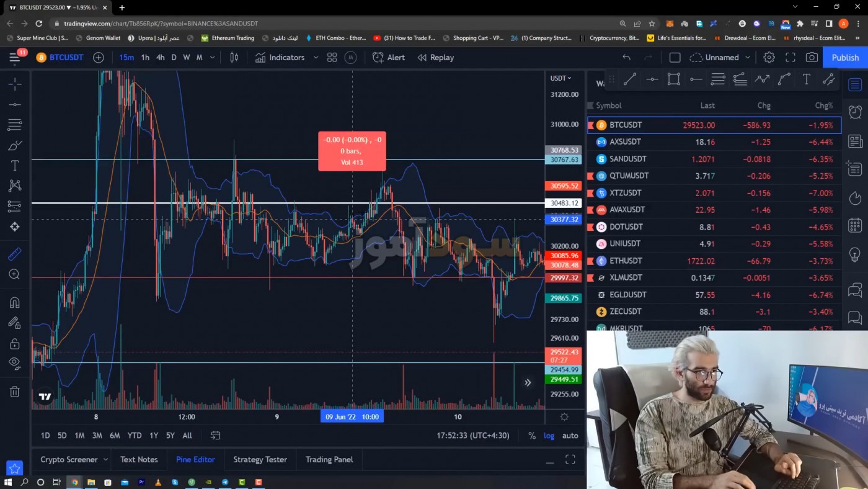Create a new price alert

pyautogui.click(x=389, y=58)
